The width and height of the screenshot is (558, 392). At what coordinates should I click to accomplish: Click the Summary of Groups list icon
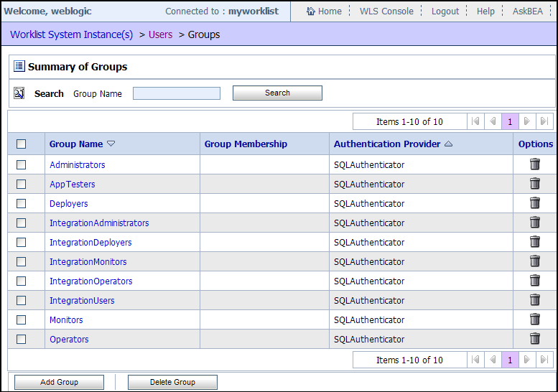[x=19, y=66]
